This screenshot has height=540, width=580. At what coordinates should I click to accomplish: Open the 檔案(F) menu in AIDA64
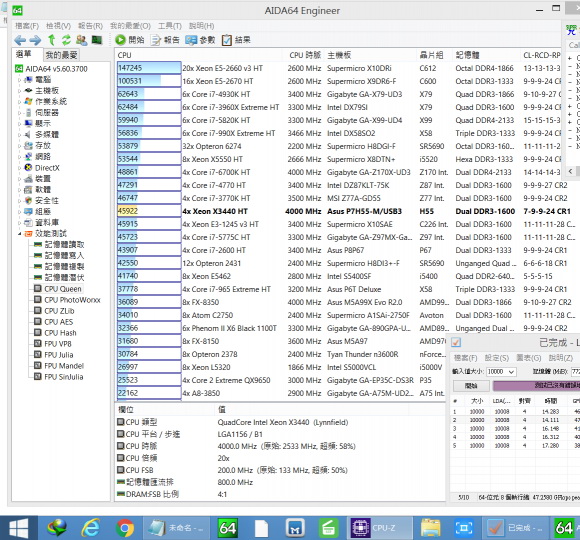click(27, 26)
